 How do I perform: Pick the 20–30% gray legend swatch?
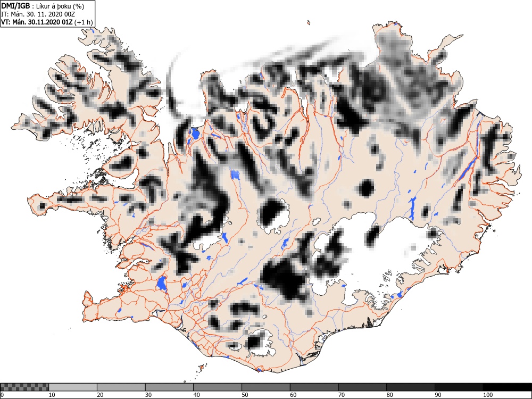click(121, 387)
